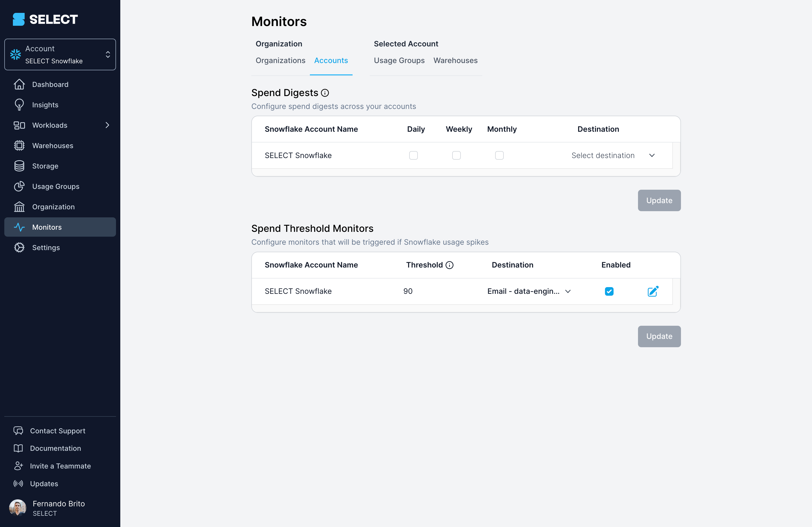The height and width of the screenshot is (527, 812).
Task: Open Insights page
Action: (x=60, y=105)
